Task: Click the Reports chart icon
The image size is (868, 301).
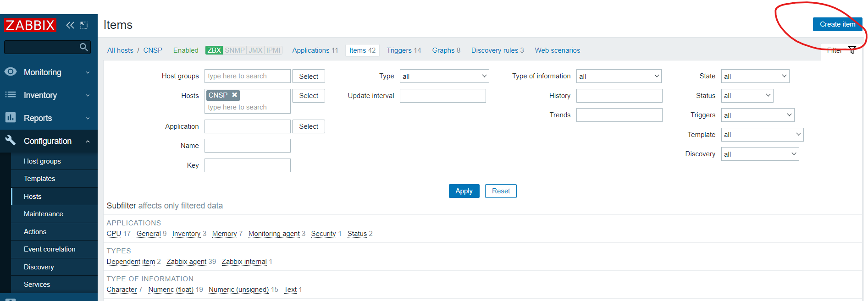Action: click(x=11, y=118)
